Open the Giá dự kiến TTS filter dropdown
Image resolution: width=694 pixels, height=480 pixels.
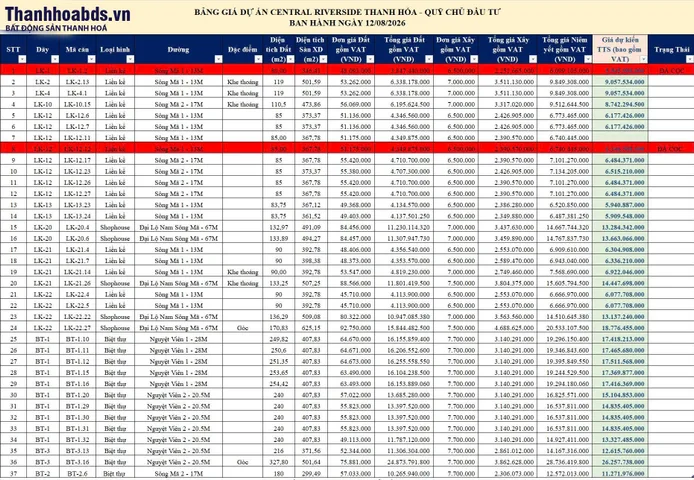coord(644,59)
